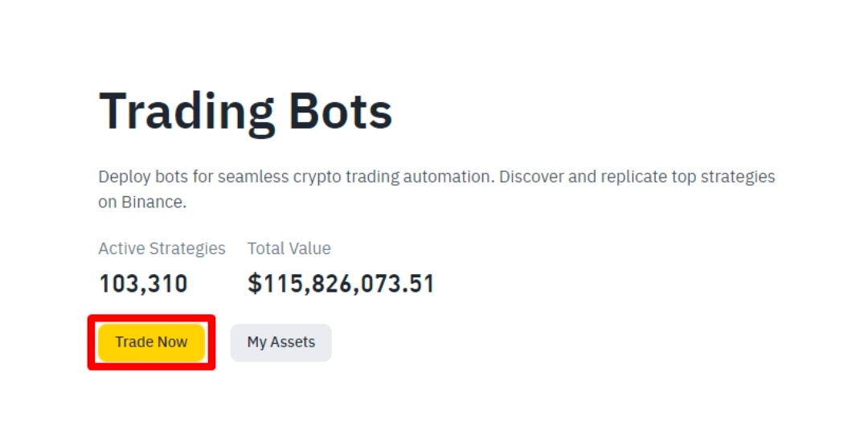Click the word Discover in the description
This screenshot has width=868, height=434.
(x=534, y=177)
